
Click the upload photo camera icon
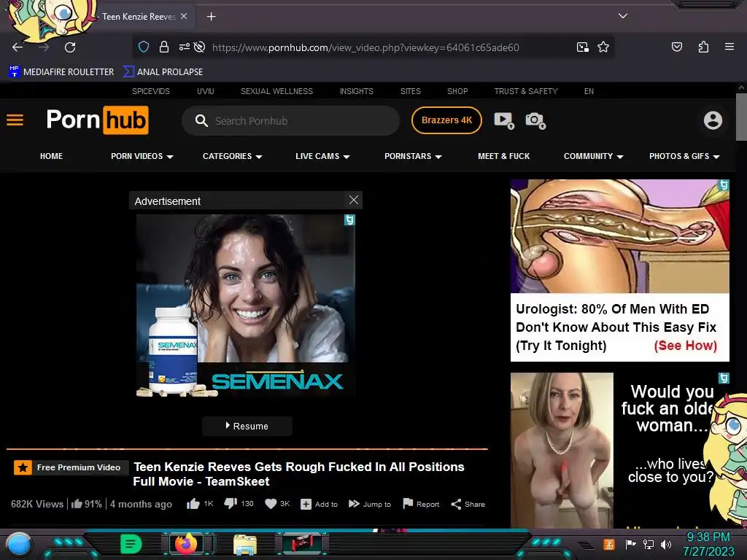click(535, 120)
